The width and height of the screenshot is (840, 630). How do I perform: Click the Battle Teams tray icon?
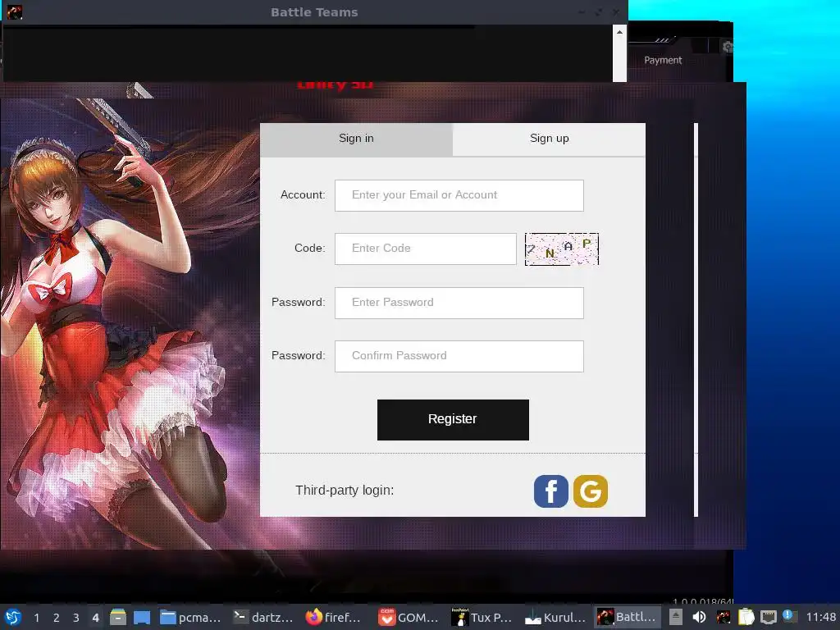pyautogui.click(x=723, y=617)
